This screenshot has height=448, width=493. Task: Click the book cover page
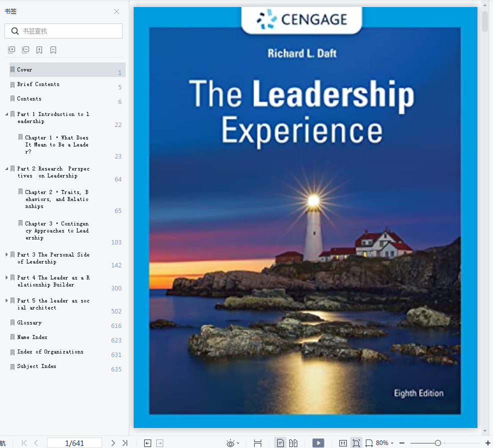(305, 217)
